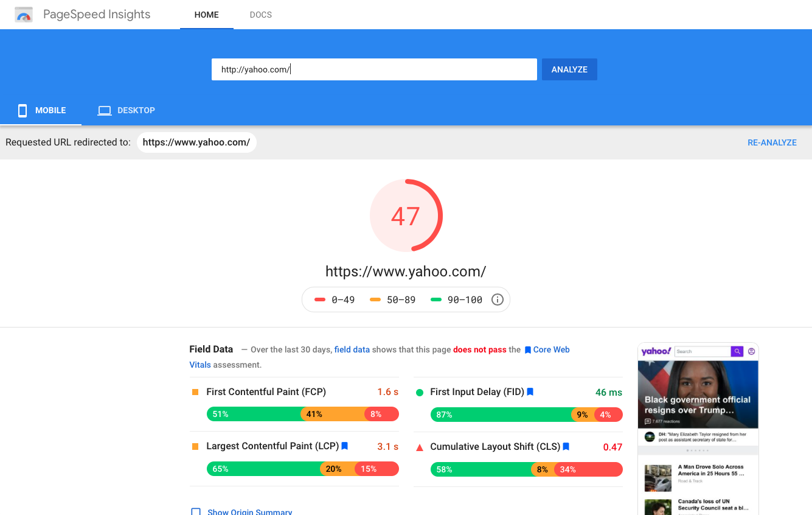Click the Largest Contentful Paint (LCP) label
This screenshot has height=515, width=812.
click(272, 446)
